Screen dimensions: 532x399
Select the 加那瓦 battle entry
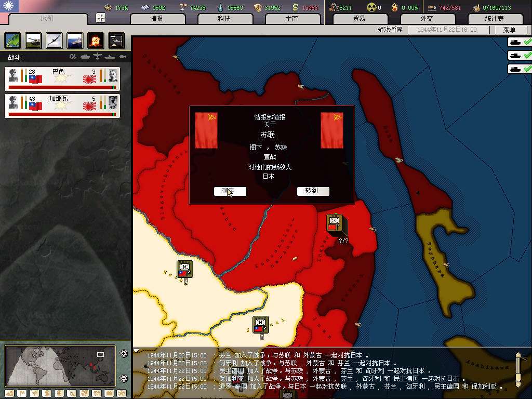62,106
